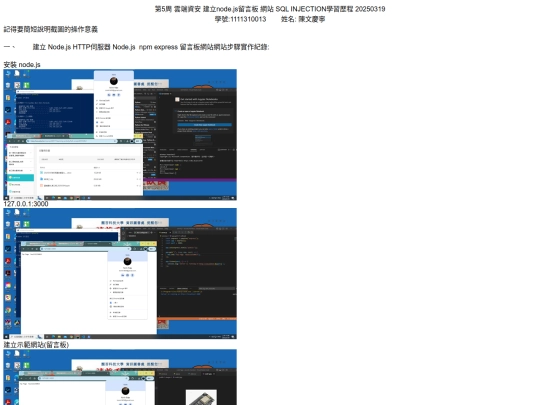This screenshot has width=540, height=405.
Task: Click the caption 建立示範網站(留言板)
Action: pos(36,345)
